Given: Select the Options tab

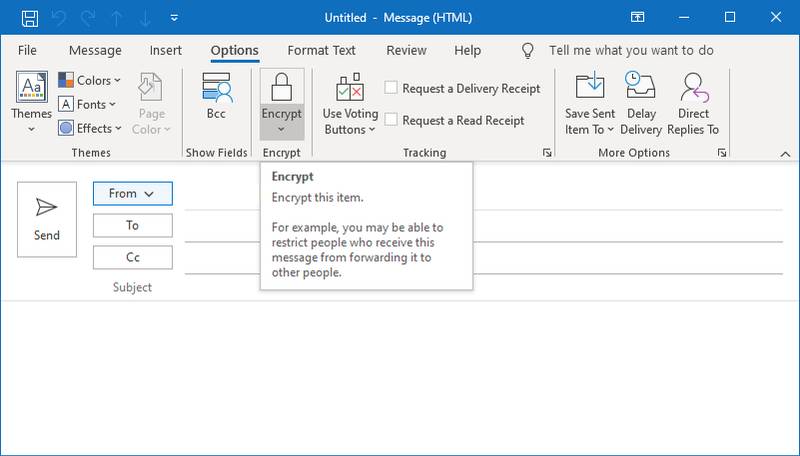Looking at the screenshot, I should (x=235, y=50).
